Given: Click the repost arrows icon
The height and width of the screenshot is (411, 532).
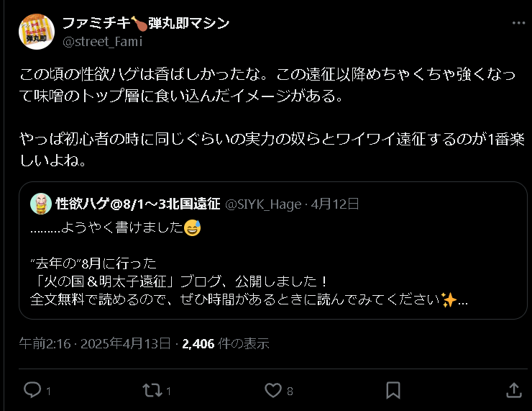Looking at the screenshot, I should (152, 390).
